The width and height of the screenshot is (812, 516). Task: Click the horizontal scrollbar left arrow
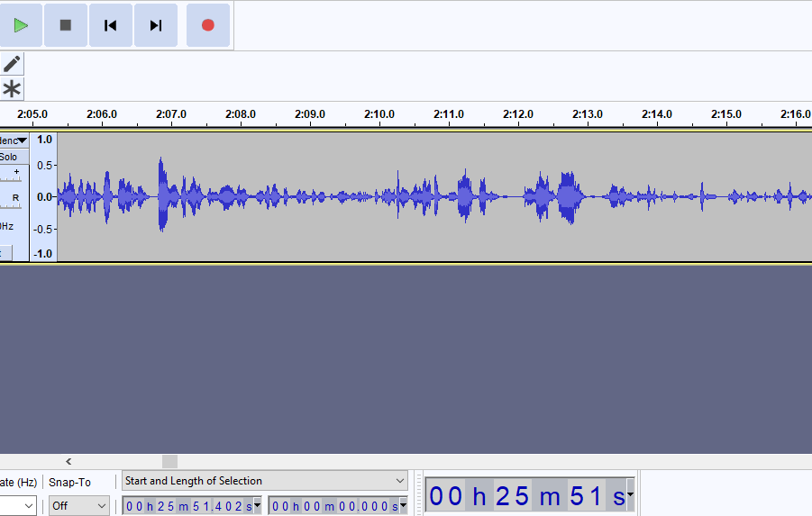click(68, 461)
